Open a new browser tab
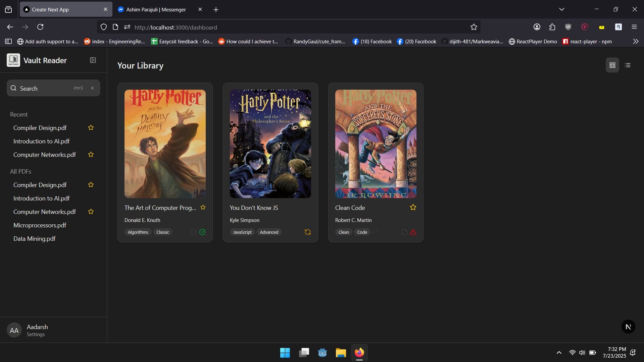The image size is (644, 362). (x=216, y=10)
